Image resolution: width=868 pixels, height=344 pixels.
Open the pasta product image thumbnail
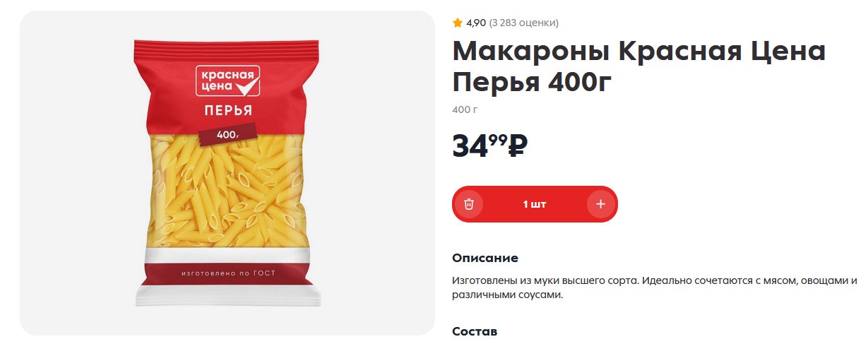point(227,173)
